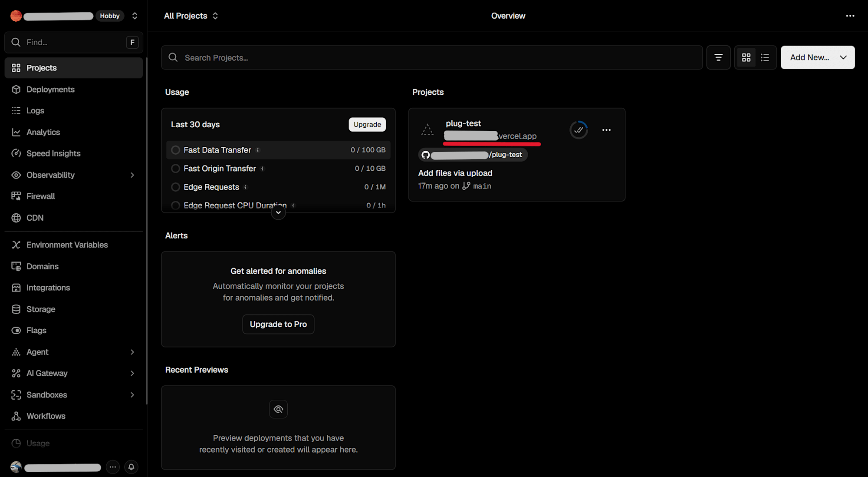Click the plug-test project triangle icon

(427, 129)
